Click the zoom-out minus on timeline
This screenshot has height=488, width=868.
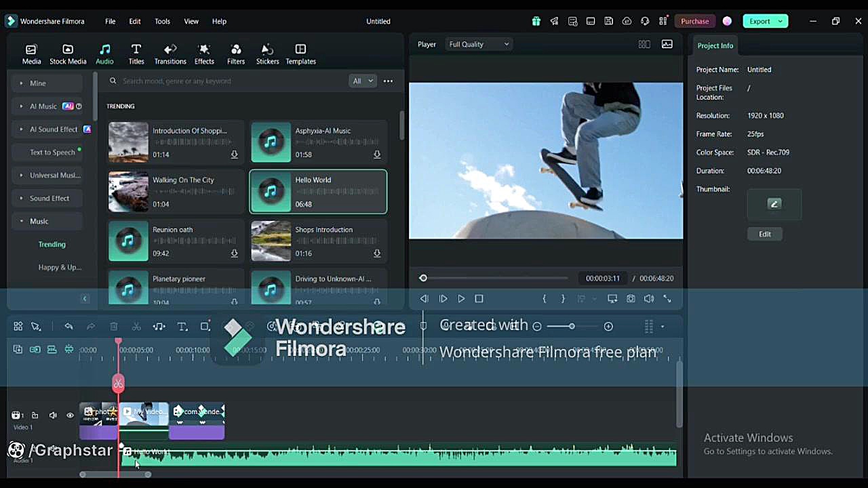point(537,327)
